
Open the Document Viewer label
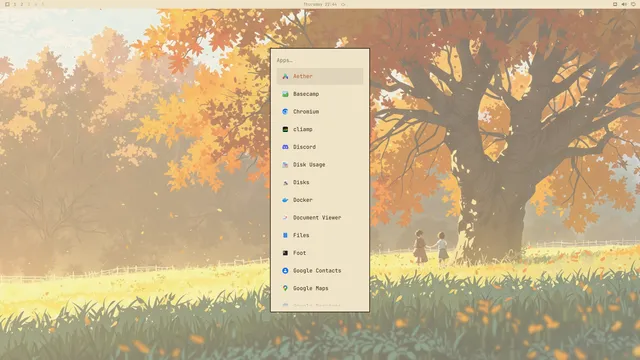317,218
